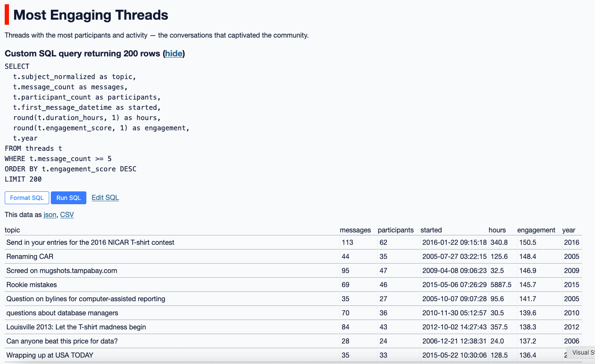
Task: Click the topic column header
Action: point(12,230)
